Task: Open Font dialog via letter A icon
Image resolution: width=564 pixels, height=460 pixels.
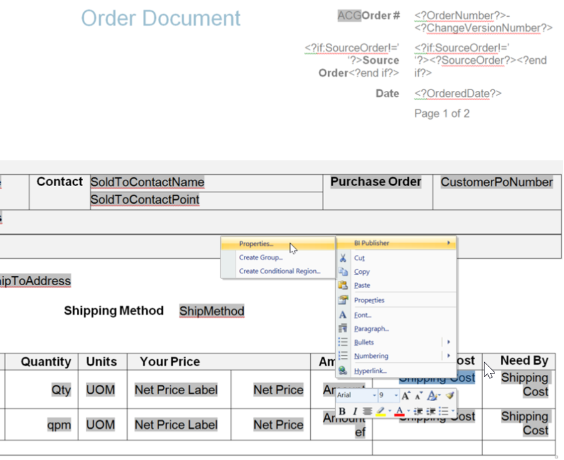Action: (343, 315)
